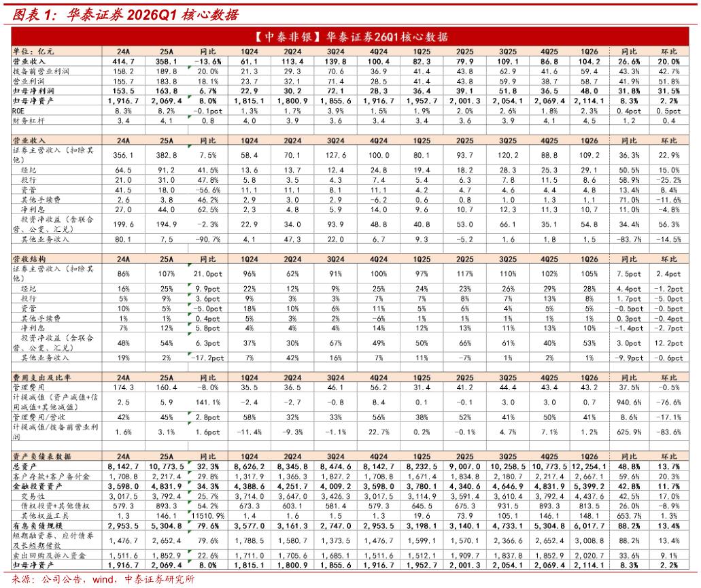Click the title "图表 1: 华泰证券 2026Q1 核心数据"
This screenshot has width=701, height=588.
coord(125,15)
